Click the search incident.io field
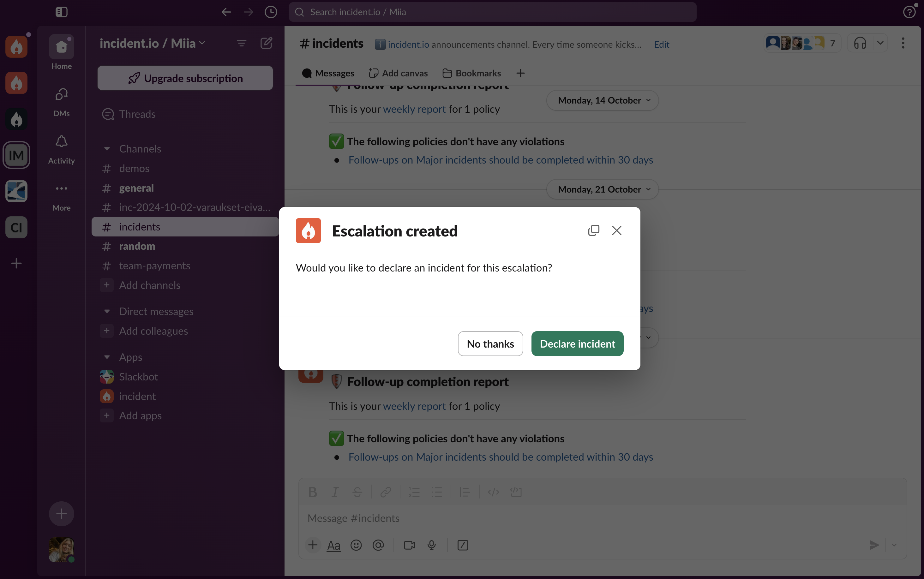The image size is (924, 579). [x=492, y=12]
